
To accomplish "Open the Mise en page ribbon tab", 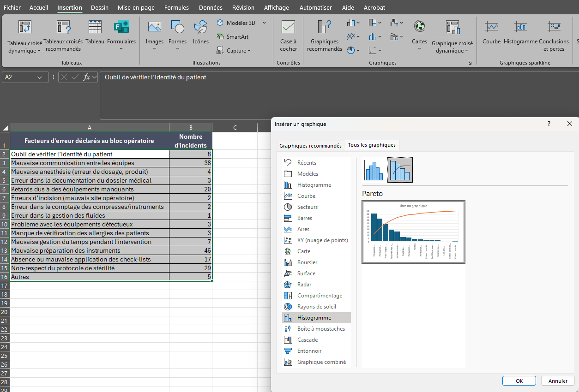I will (x=136, y=7).
